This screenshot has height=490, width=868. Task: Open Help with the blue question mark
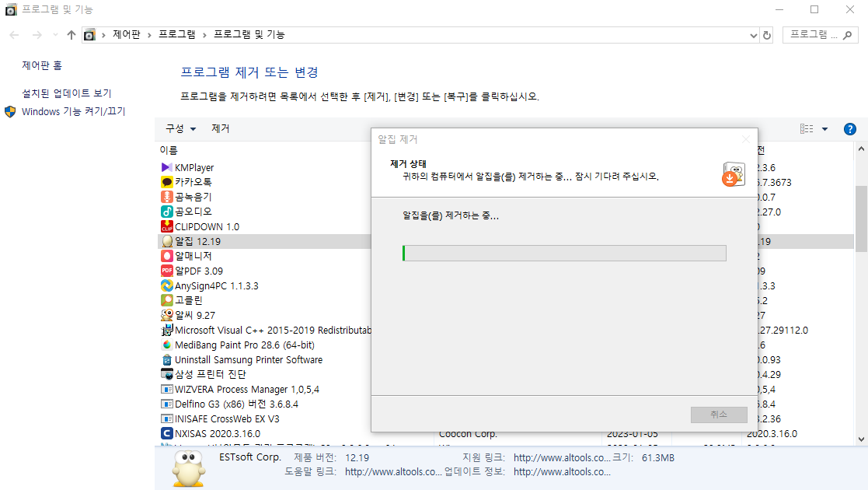pyautogui.click(x=849, y=129)
